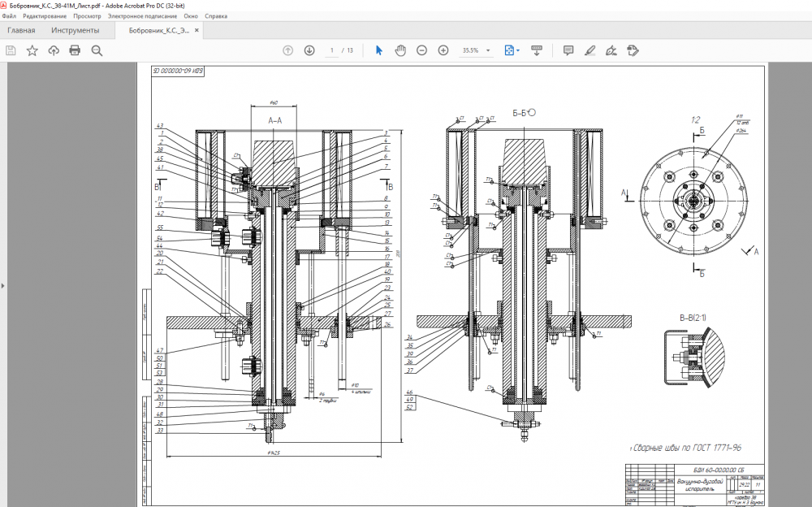Activate the selection arrow tool
812x507 pixels.
[378, 50]
